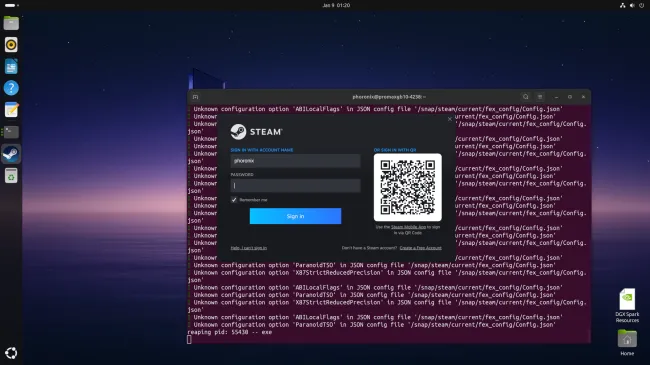The image size is (650, 365).
Task: Click the Steam logo in the dialog
Action: 256,132
